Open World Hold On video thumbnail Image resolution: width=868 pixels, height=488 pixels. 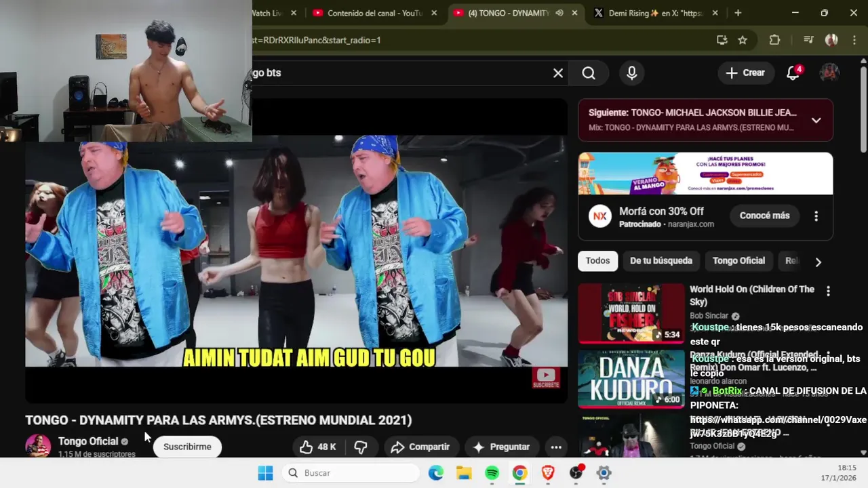pyautogui.click(x=631, y=314)
